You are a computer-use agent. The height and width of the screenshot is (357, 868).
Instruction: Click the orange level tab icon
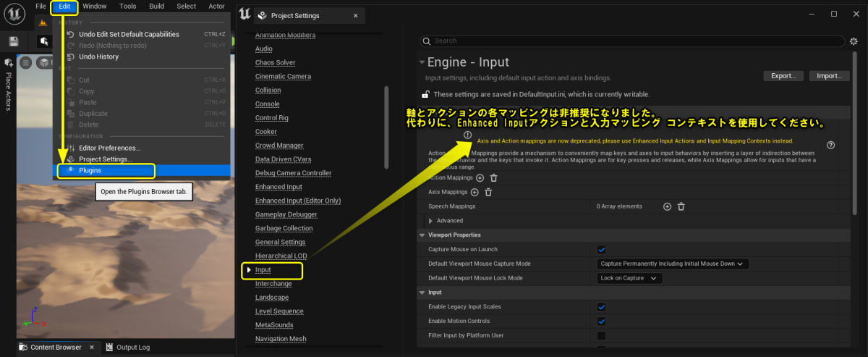point(43,22)
